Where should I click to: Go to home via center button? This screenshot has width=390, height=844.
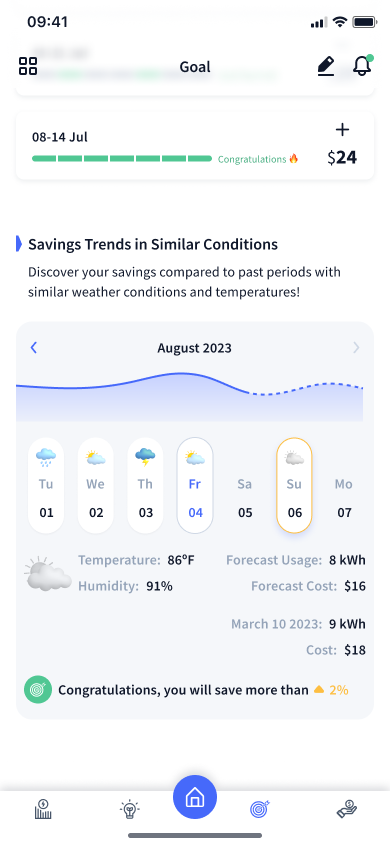point(195,797)
